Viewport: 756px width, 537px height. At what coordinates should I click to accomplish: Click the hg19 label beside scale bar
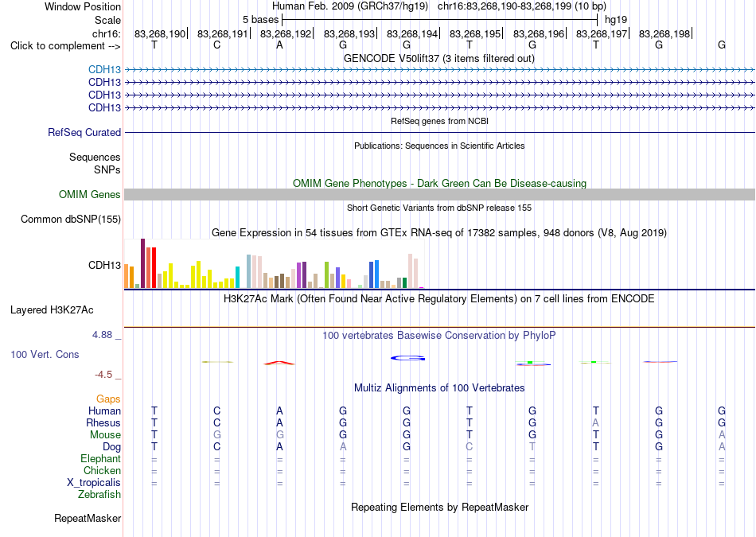pos(616,20)
